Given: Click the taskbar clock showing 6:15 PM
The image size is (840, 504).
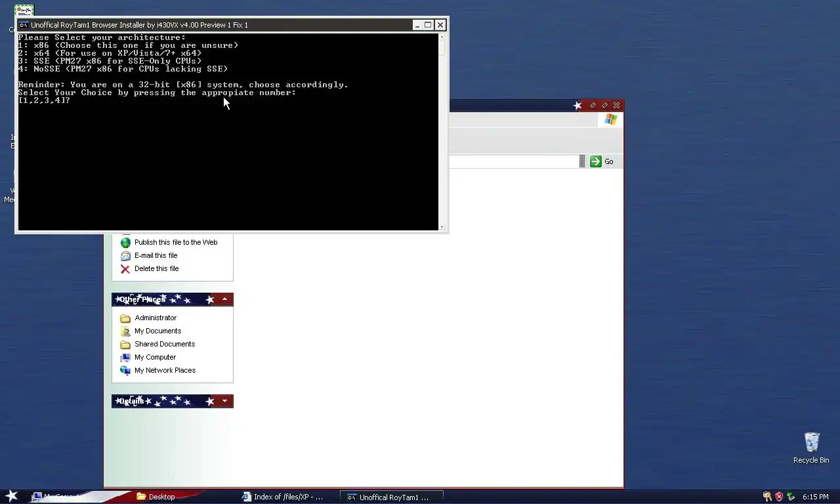Looking at the screenshot, I should click(x=815, y=497).
